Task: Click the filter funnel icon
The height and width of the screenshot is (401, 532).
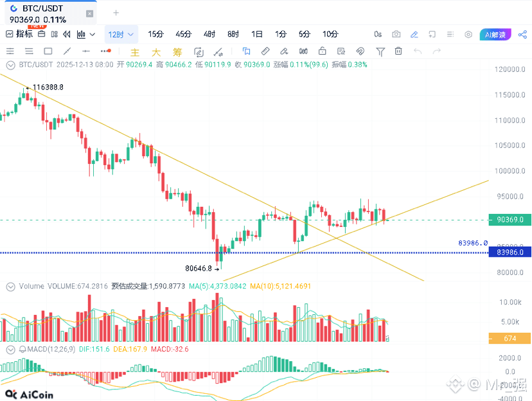Action: pos(380,51)
